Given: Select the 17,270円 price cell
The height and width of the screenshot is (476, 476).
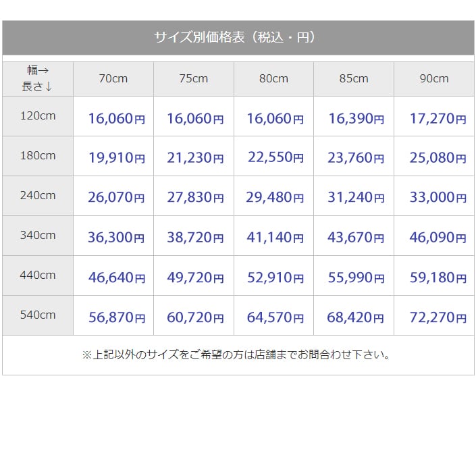Looking at the screenshot, I should [438, 119].
